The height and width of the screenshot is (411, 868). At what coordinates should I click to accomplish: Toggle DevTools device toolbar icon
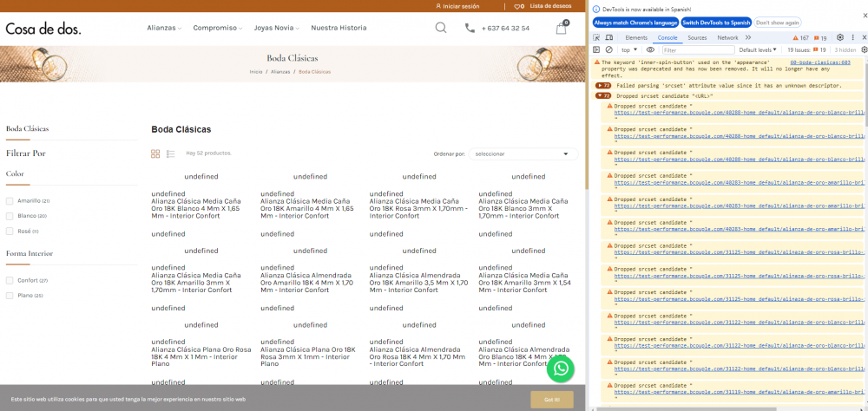(609, 37)
